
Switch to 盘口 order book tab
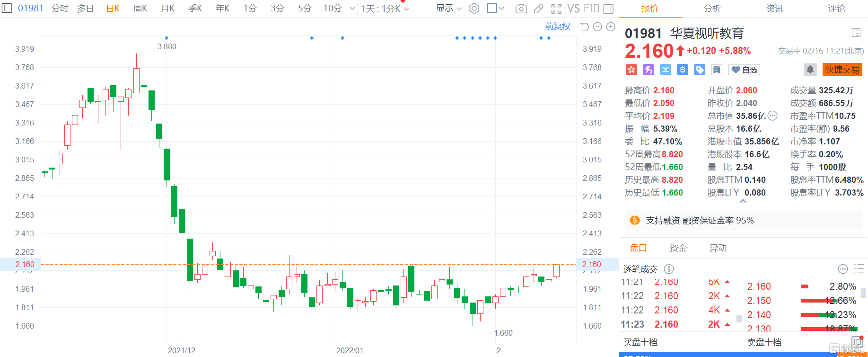pyautogui.click(x=638, y=248)
